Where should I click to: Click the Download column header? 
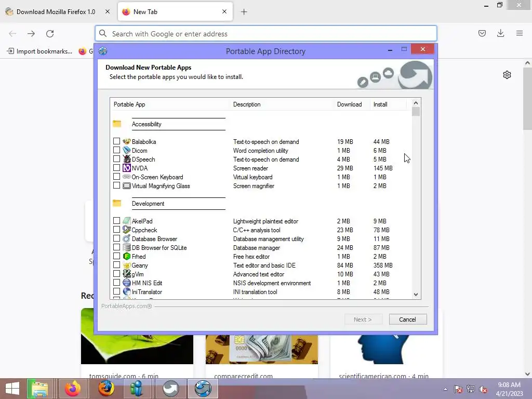pyautogui.click(x=352, y=104)
